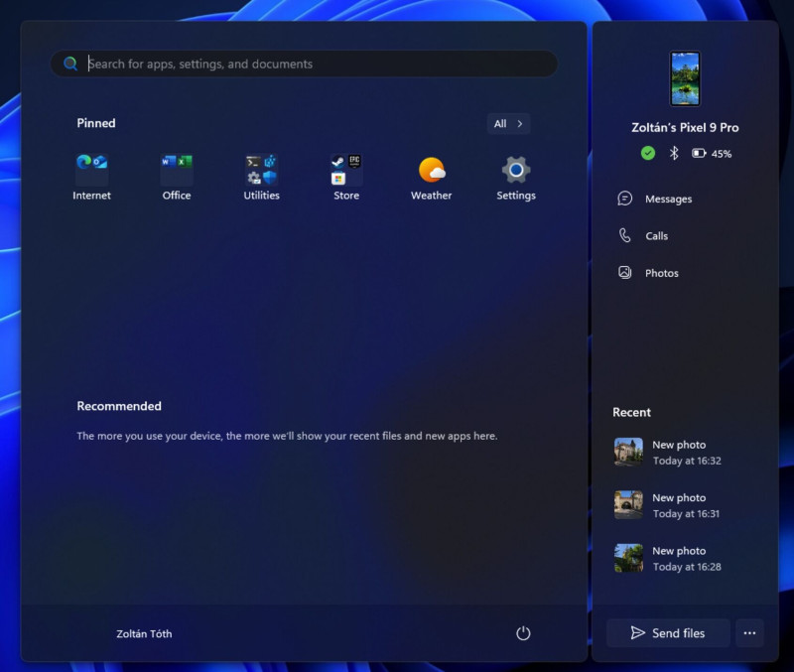The height and width of the screenshot is (672, 794).
Task: Open the Internet pinned folder
Action: pyautogui.click(x=91, y=178)
